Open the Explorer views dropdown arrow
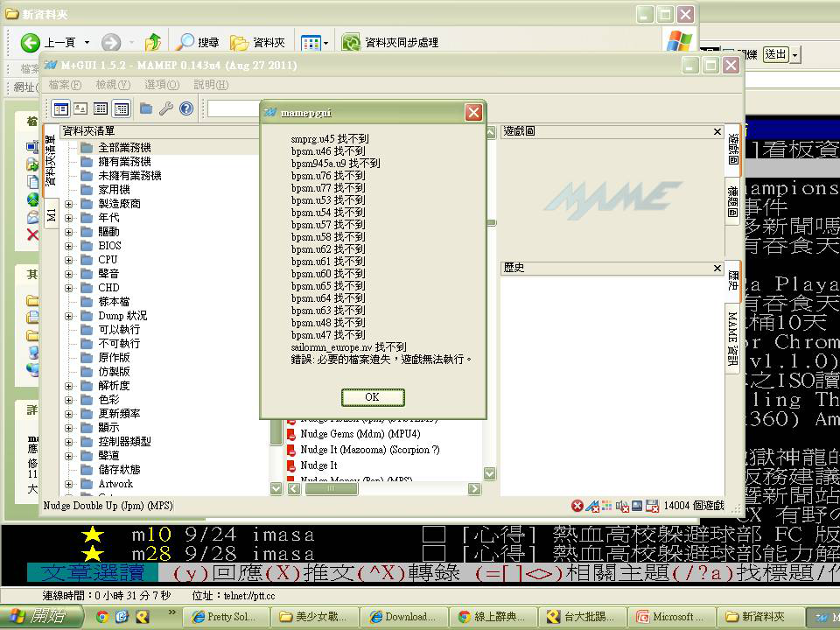 326,42
